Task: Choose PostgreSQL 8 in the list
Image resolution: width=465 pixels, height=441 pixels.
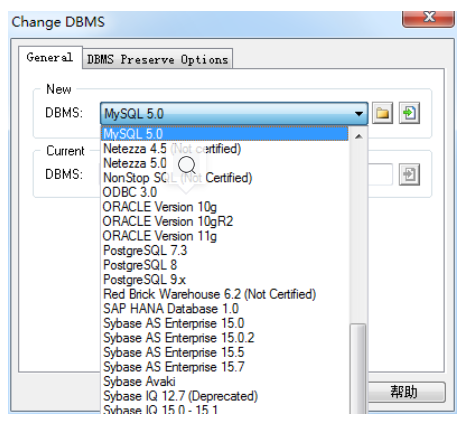Action: [224, 265]
